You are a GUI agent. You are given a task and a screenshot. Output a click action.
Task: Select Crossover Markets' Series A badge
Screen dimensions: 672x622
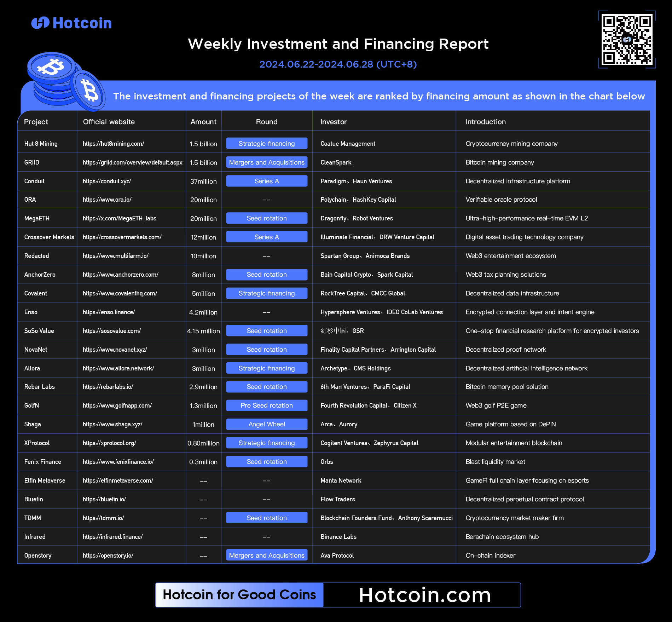click(x=267, y=237)
